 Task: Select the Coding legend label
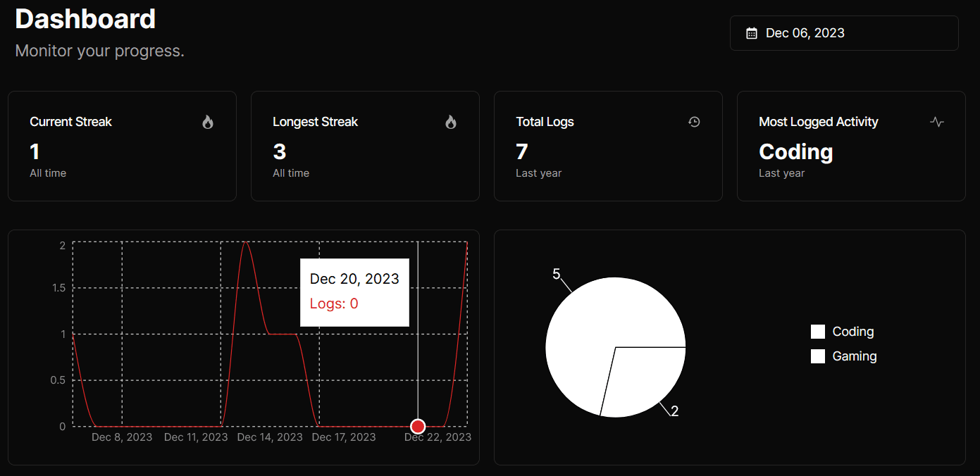click(x=853, y=332)
